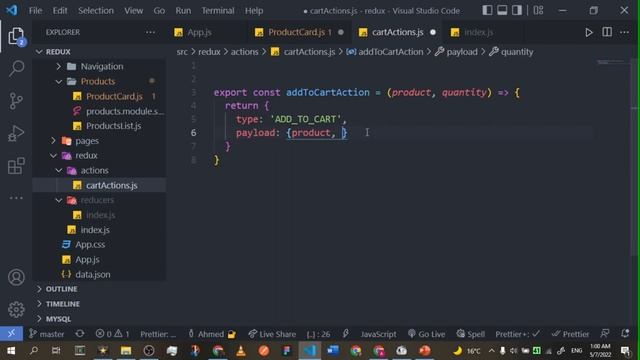640x360 pixels.
Task: Switch to App.js editor tab
Action: tap(199, 32)
